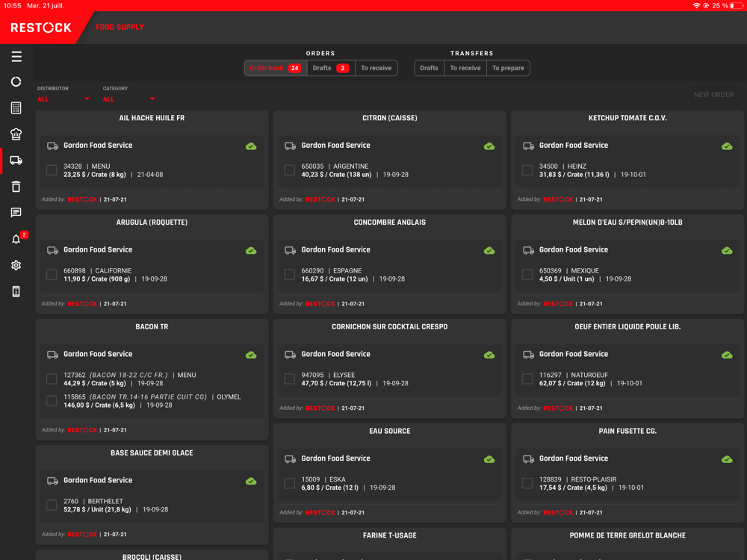Check item 947095 ELYSEE checkbox
The image size is (747, 560).
pyautogui.click(x=289, y=379)
